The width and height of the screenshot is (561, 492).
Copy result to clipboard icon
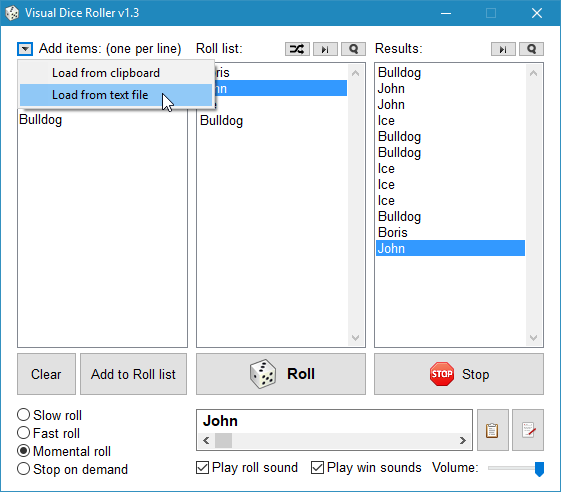pos(492,430)
